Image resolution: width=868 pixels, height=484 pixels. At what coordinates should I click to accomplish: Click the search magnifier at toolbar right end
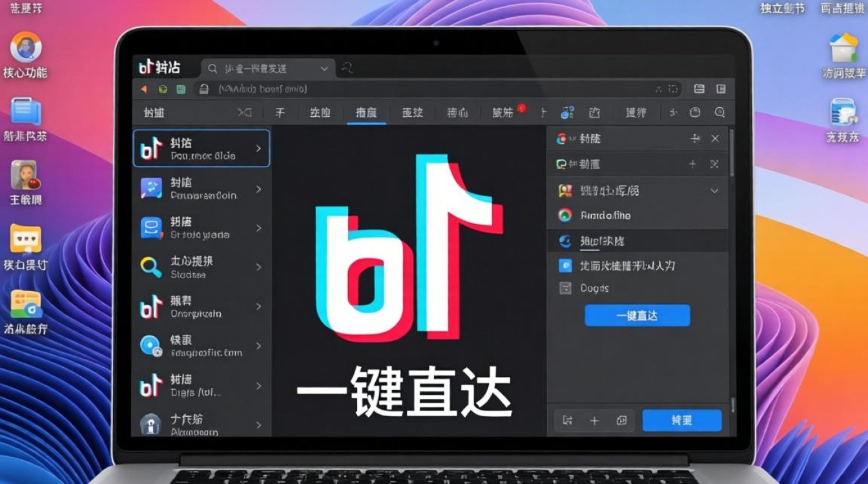pos(719,112)
